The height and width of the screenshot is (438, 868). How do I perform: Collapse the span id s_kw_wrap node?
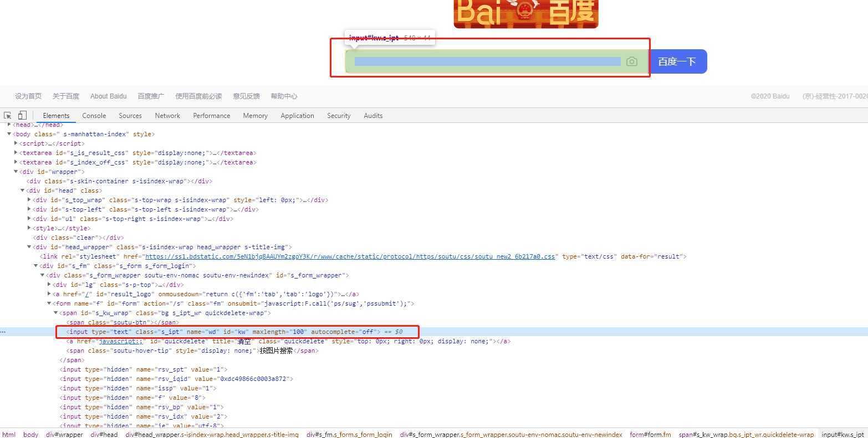tap(55, 313)
